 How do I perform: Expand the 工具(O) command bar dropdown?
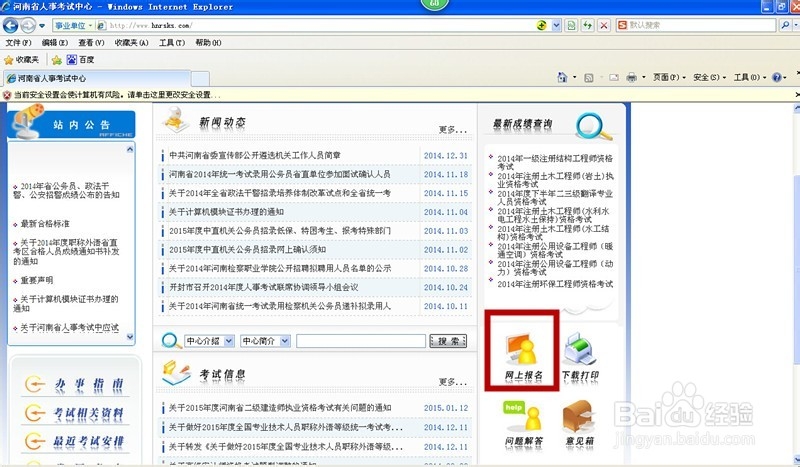coord(749,78)
